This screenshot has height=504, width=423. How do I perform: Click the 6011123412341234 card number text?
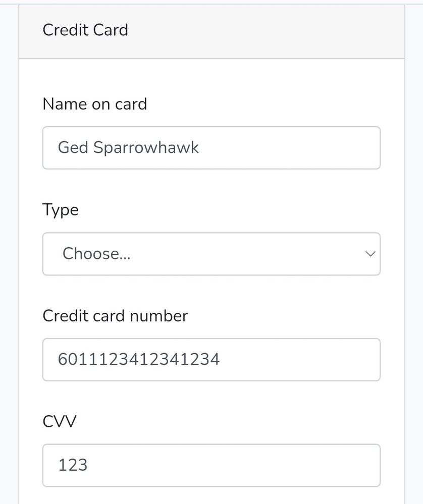click(139, 360)
